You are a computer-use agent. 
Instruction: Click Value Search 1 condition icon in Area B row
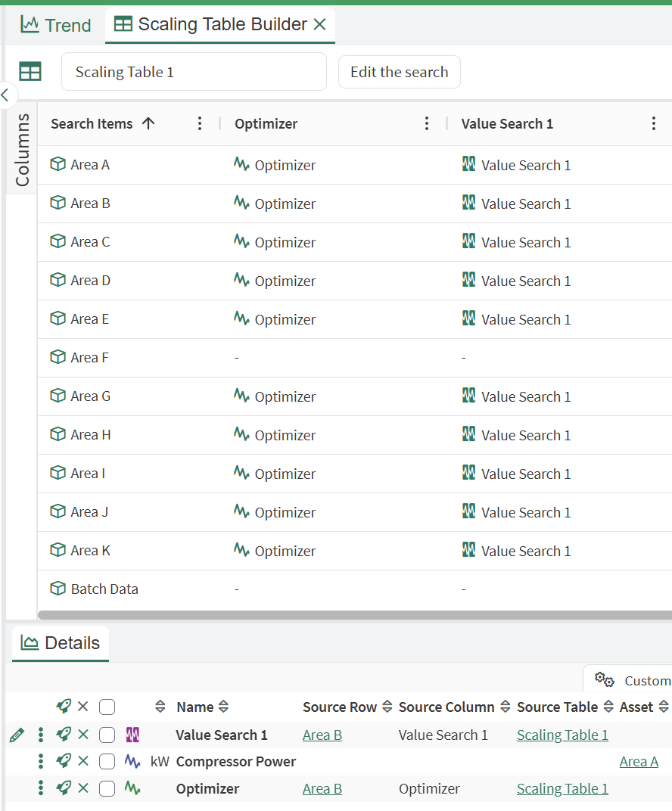(468, 202)
